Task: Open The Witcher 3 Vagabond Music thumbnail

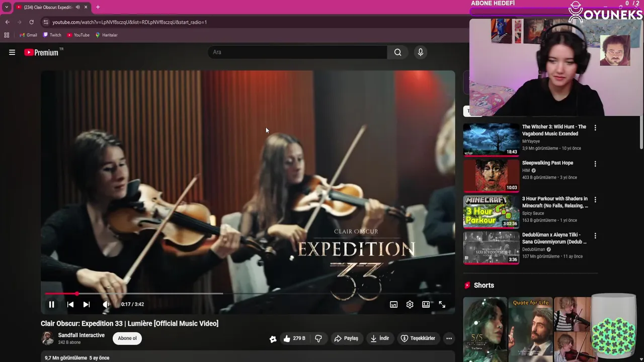Action: tap(491, 139)
